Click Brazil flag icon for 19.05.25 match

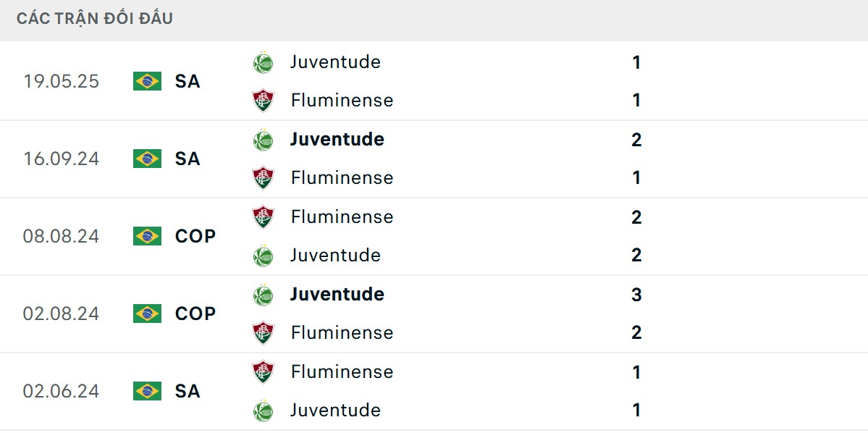pyautogui.click(x=147, y=81)
